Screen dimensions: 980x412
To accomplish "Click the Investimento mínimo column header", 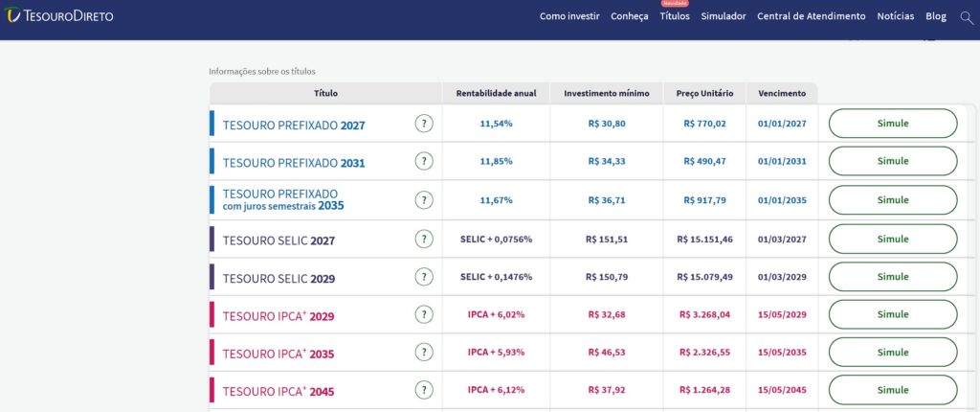I will pos(606,93).
